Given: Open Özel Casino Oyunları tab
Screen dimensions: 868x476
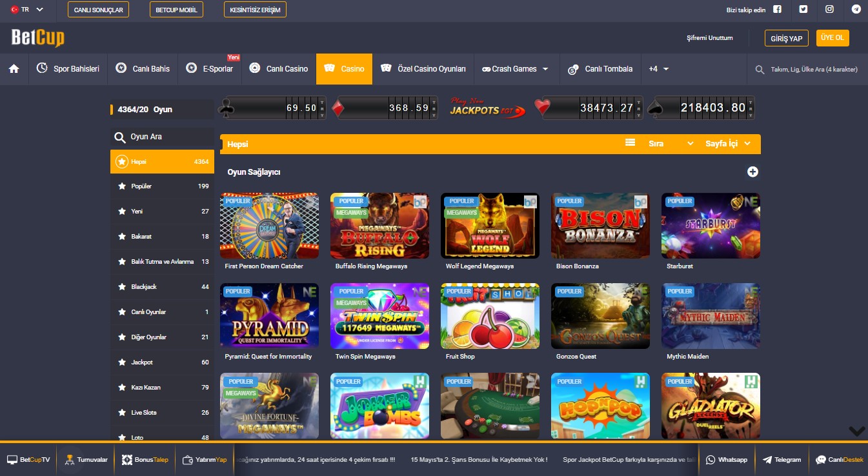Looking at the screenshot, I should click(423, 69).
